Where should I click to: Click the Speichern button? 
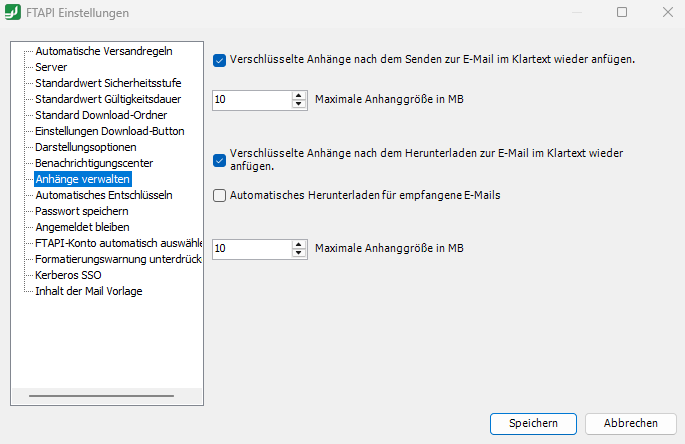click(533, 423)
